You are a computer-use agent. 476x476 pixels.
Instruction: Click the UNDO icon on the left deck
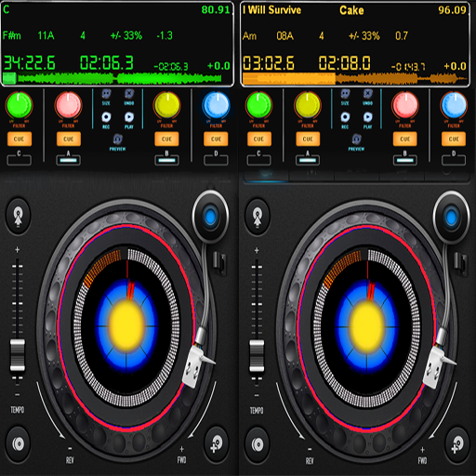(129, 94)
